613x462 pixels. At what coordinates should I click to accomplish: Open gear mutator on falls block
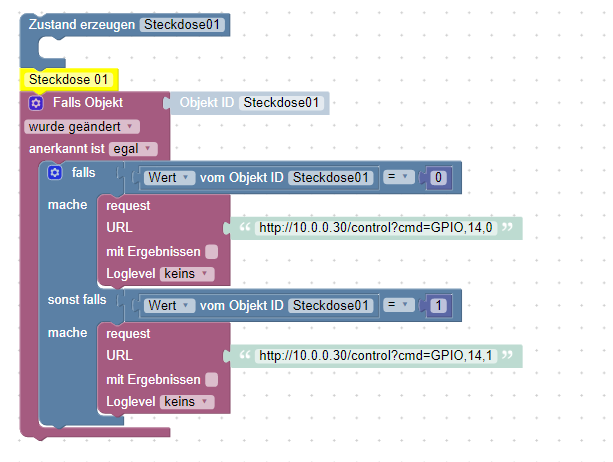click(x=55, y=172)
